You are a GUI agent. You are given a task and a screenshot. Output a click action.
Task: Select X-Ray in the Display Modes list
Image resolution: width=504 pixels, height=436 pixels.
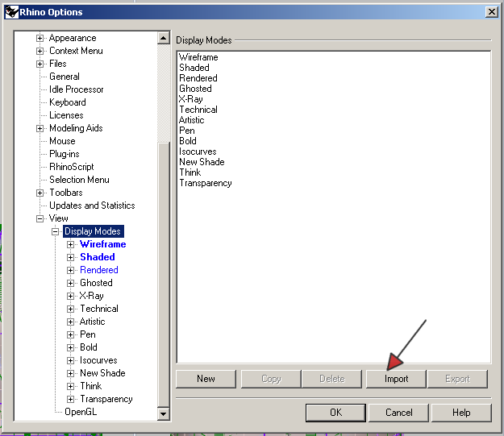pyautogui.click(x=191, y=99)
